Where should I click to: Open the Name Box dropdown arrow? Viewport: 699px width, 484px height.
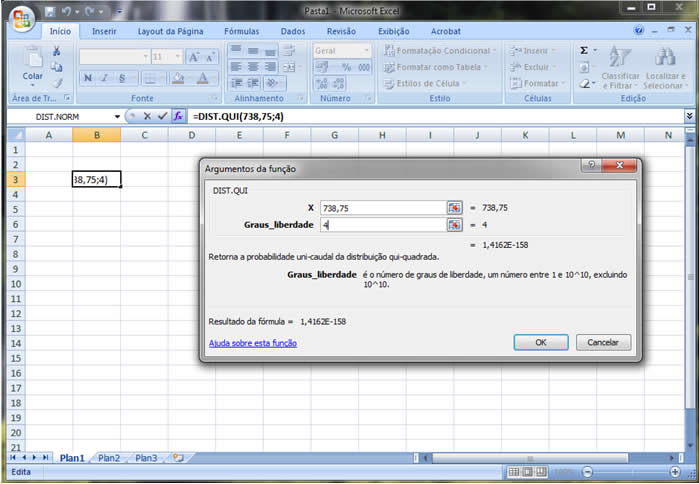point(117,116)
